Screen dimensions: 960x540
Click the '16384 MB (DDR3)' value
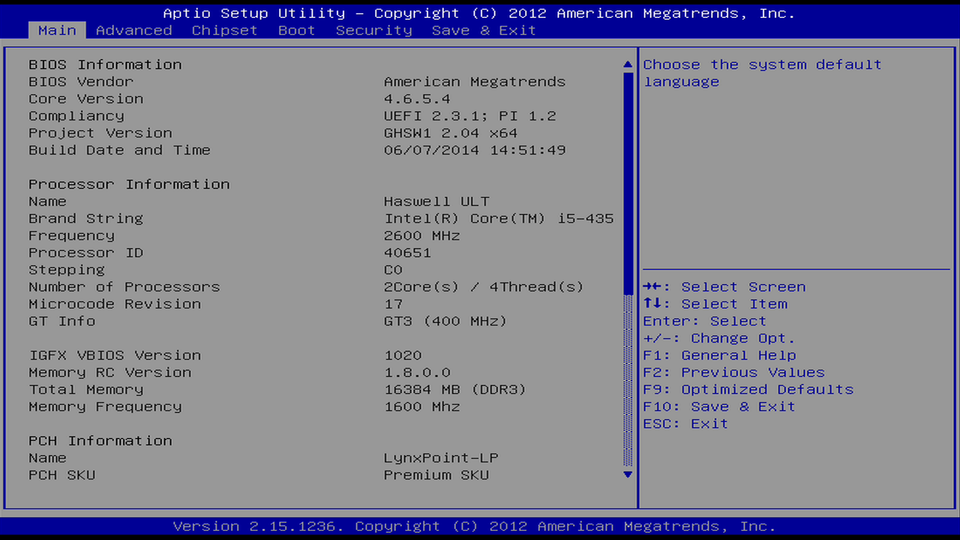click(455, 390)
